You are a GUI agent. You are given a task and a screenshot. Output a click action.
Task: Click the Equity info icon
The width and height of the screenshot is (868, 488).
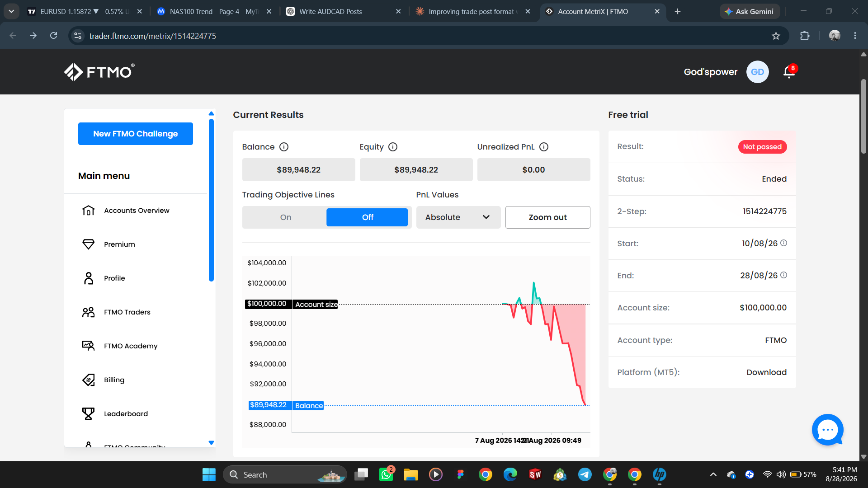[393, 147]
